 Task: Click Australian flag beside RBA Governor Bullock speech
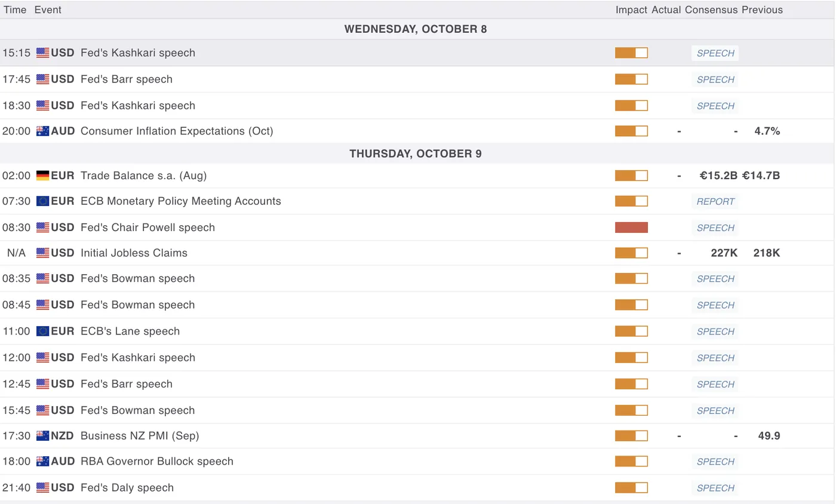pos(42,462)
